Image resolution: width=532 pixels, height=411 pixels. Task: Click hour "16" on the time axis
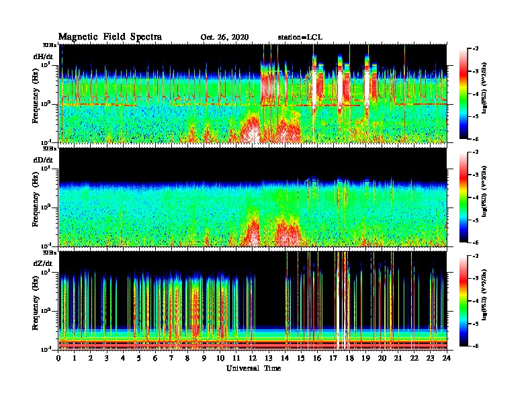tap(317, 358)
